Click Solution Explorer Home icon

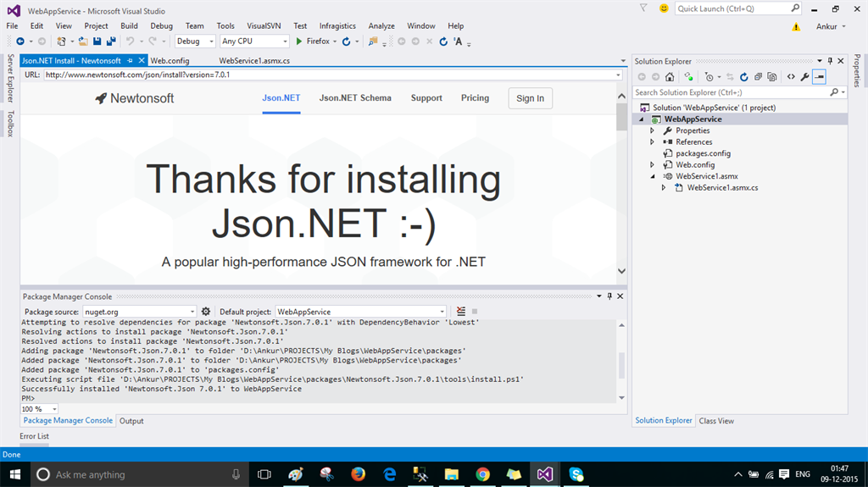point(669,76)
